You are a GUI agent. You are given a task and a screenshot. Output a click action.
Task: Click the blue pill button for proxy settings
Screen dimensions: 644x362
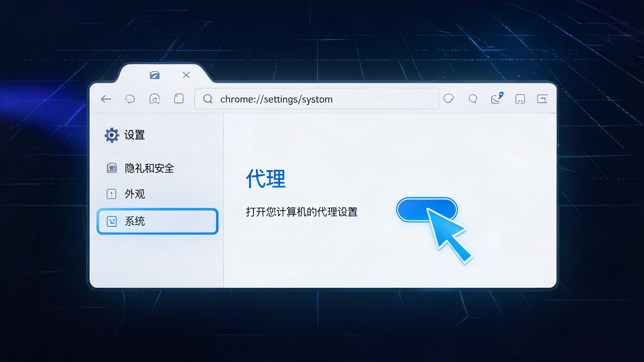[427, 210]
